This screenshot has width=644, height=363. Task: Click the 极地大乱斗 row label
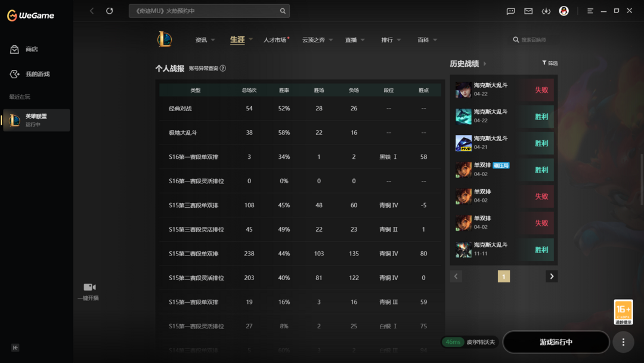pyautogui.click(x=183, y=133)
